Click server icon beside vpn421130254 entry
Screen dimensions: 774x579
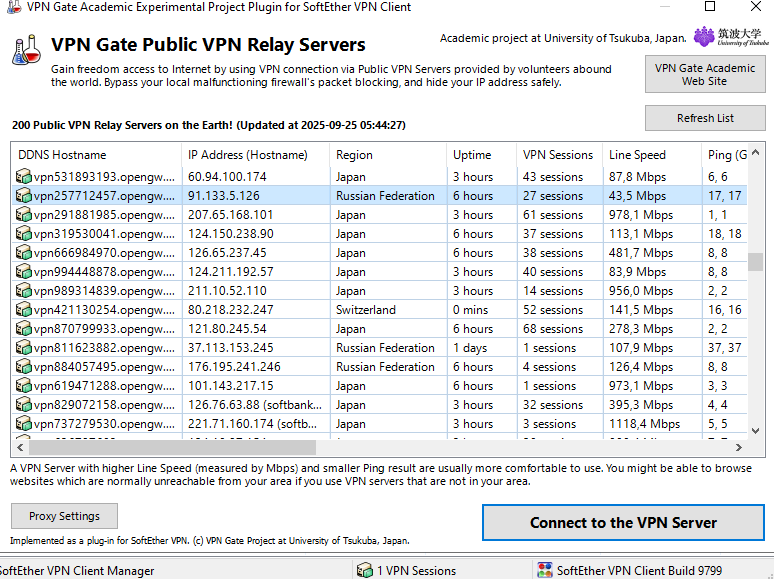(x=24, y=310)
